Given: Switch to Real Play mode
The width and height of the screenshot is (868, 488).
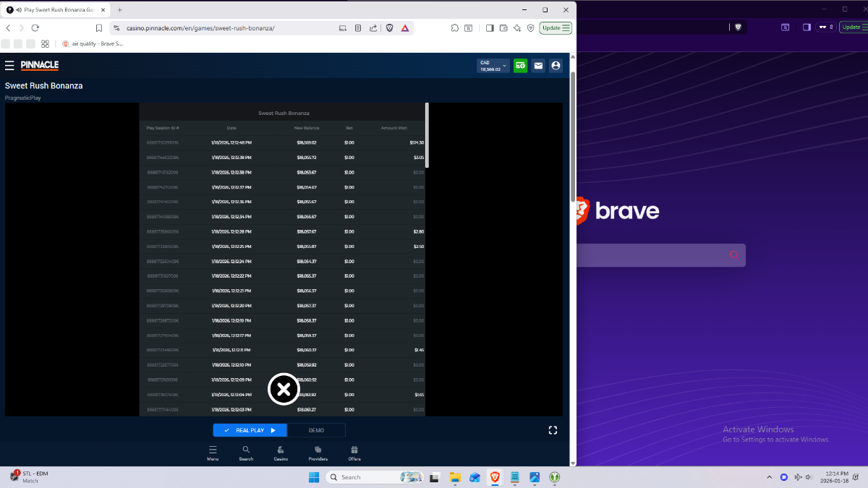Looking at the screenshot, I should pos(250,430).
